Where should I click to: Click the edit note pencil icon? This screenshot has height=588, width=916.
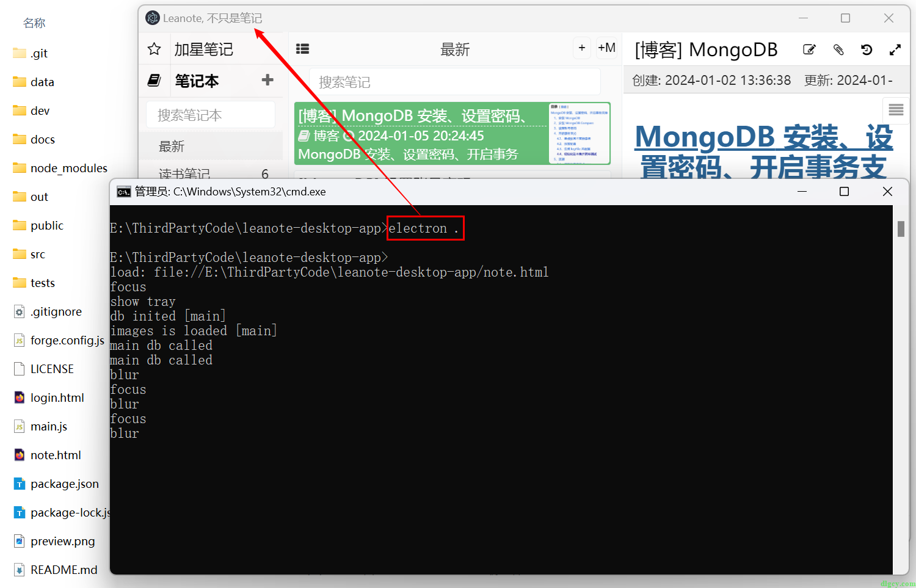point(809,49)
